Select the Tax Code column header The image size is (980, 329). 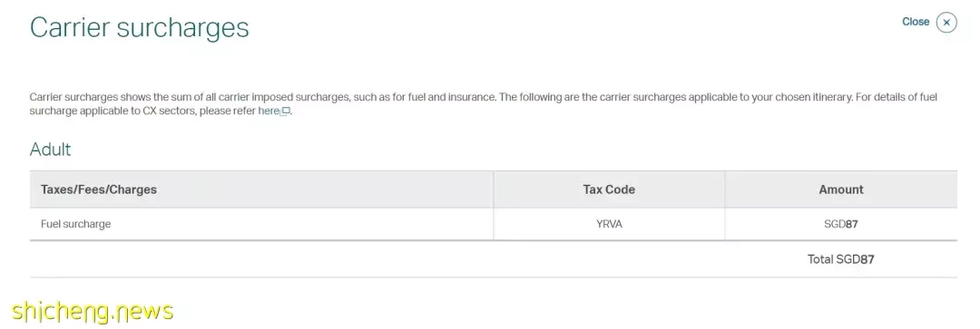pyautogui.click(x=609, y=189)
